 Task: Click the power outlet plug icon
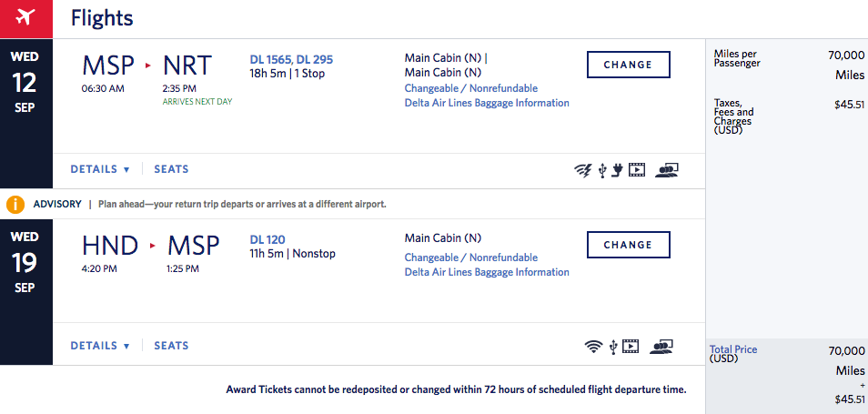coord(616,169)
